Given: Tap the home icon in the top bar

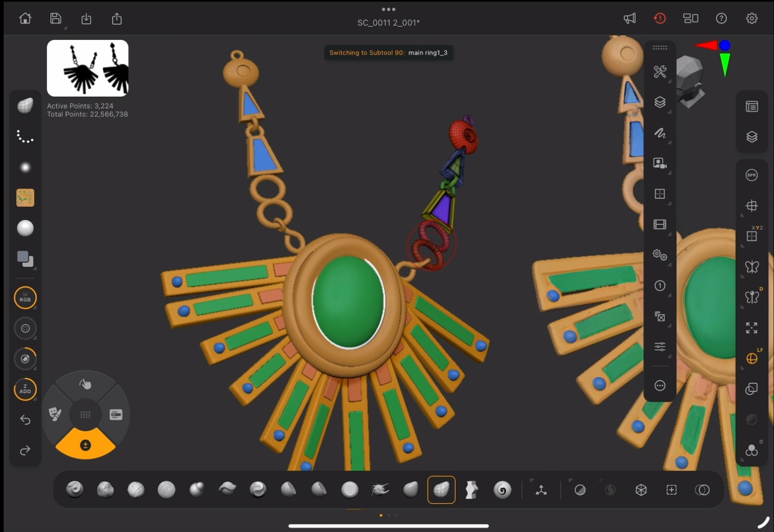Looking at the screenshot, I should 25,18.
